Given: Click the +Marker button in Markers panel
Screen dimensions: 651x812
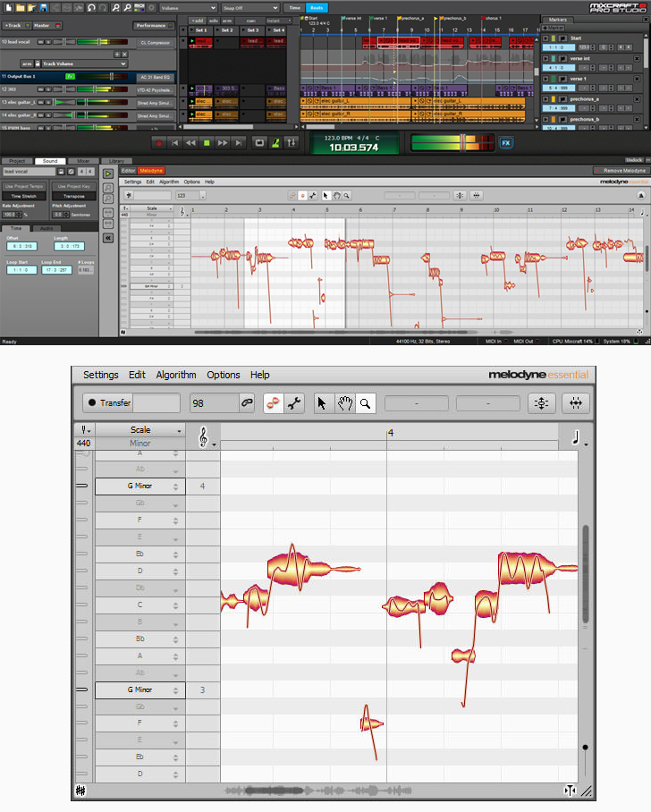Looking at the screenshot, I should click(x=554, y=28).
